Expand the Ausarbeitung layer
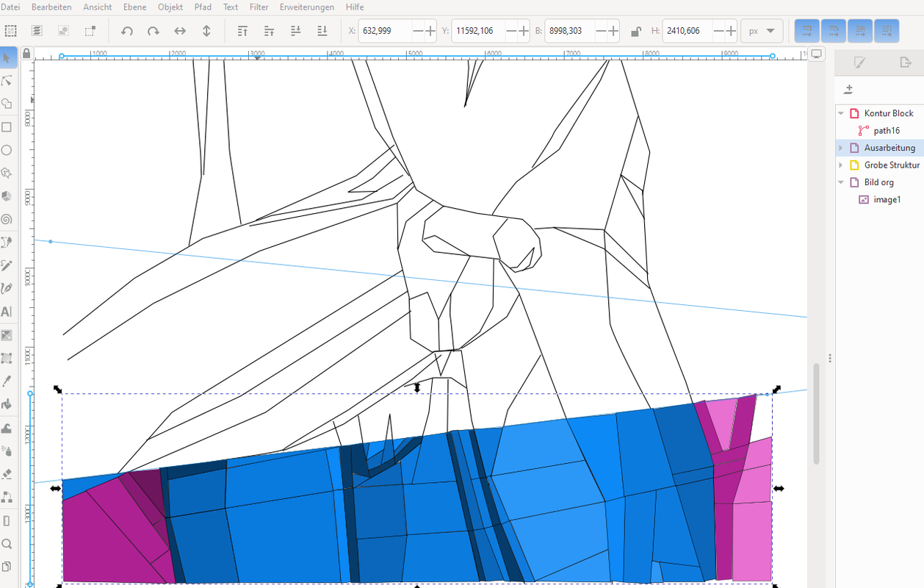 click(x=841, y=148)
